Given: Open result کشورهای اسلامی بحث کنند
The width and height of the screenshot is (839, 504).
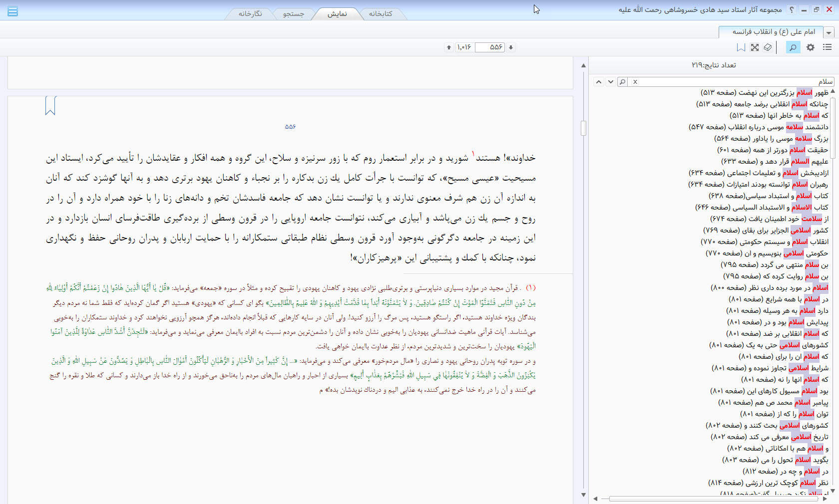Looking at the screenshot, I should click(767, 426).
